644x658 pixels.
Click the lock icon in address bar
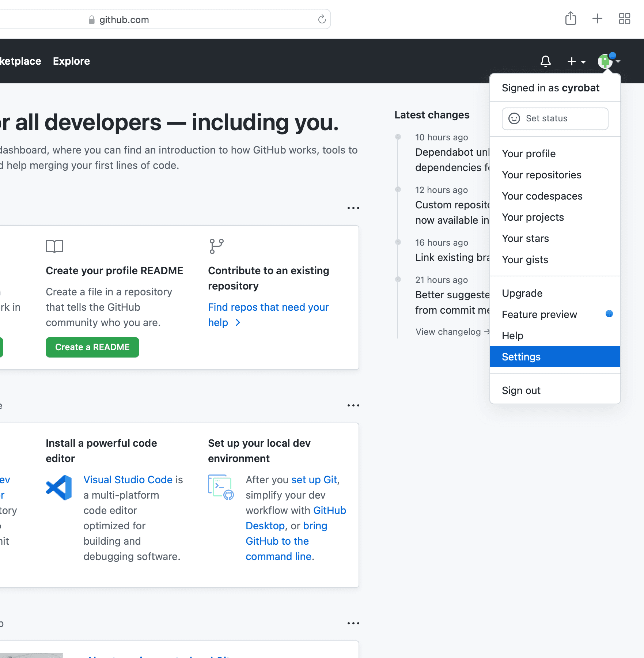point(92,20)
